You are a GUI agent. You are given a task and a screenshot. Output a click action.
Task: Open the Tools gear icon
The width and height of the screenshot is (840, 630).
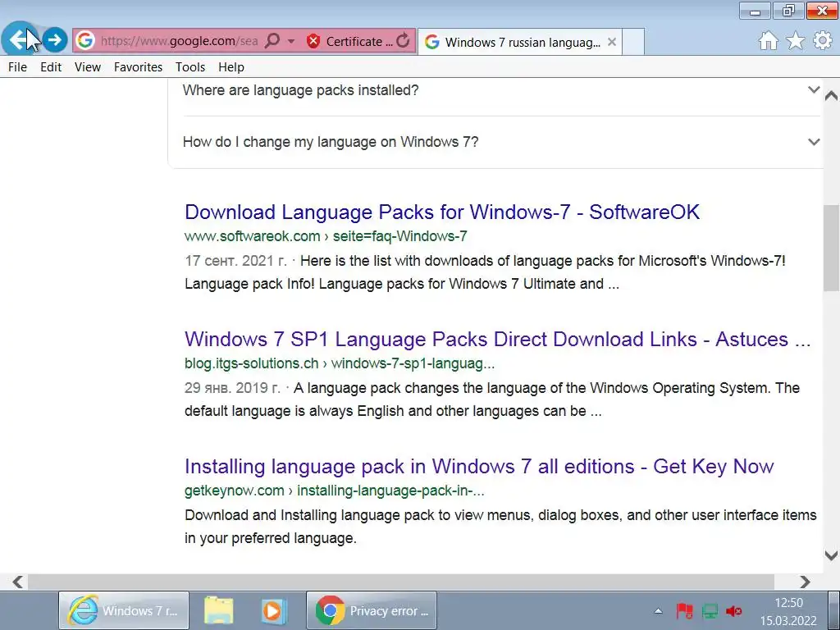pyautogui.click(x=823, y=40)
